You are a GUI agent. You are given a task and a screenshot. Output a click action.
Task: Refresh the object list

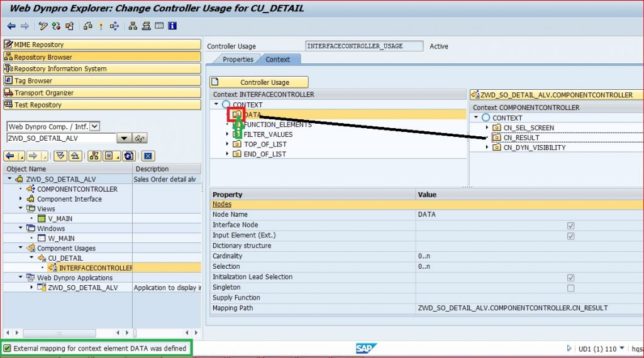click(128, 156)
